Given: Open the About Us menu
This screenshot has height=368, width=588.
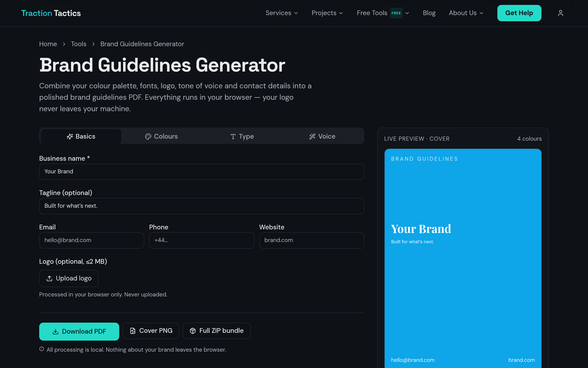Looking at the screenshot, I should click(x=466, y=13).
